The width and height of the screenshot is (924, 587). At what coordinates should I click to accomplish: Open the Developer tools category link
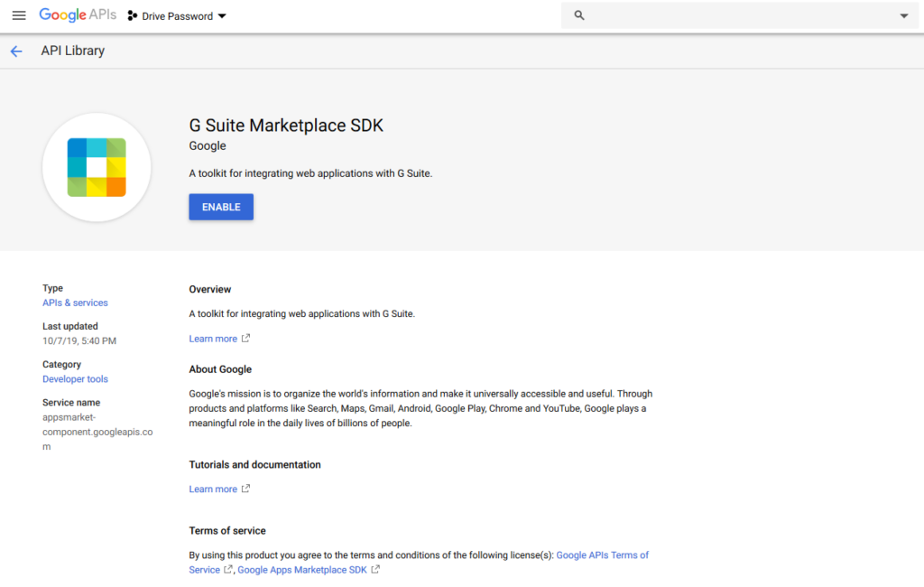tap(75, 378)
